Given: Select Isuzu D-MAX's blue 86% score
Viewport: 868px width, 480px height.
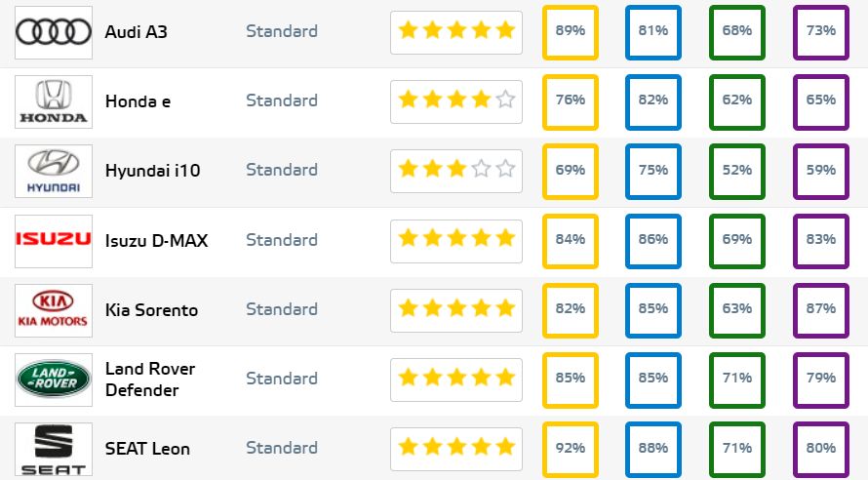Looking at the screenshot, I should coord(652,240).
